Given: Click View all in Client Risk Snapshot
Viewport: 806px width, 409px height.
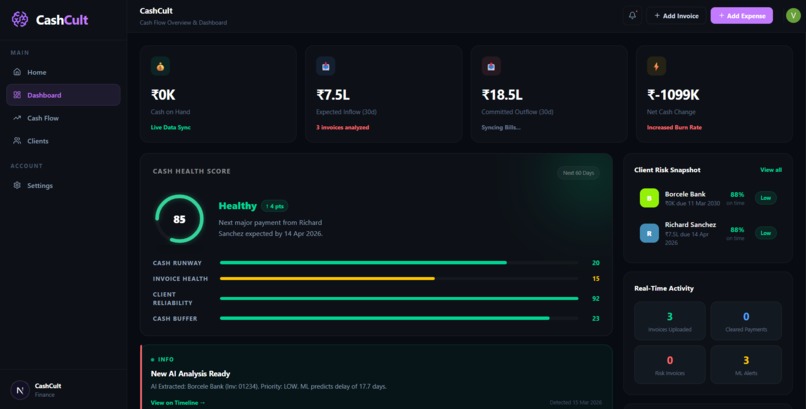Looking at the screenshot, I should click(771, 170).
